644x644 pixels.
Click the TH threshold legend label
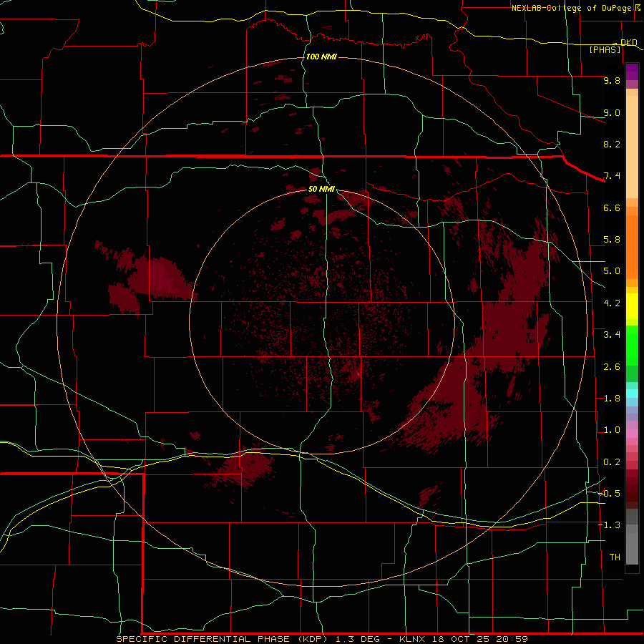[x=615, y=557]
